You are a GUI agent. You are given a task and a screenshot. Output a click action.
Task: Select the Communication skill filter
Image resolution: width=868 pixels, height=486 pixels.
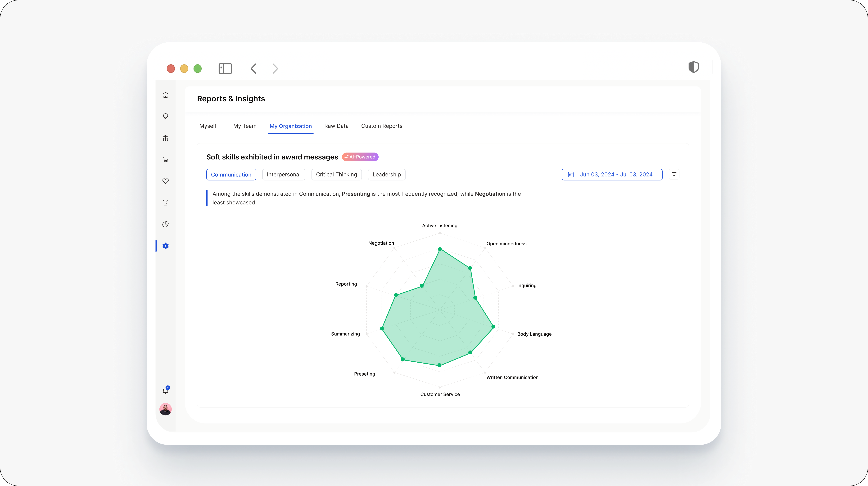click(x=231, y=175)
